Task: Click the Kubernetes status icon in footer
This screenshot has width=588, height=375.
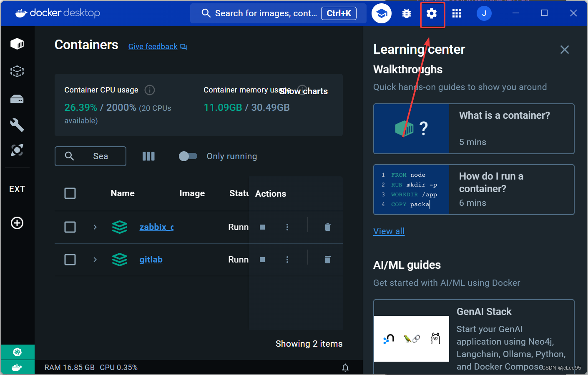Action: 18,352
